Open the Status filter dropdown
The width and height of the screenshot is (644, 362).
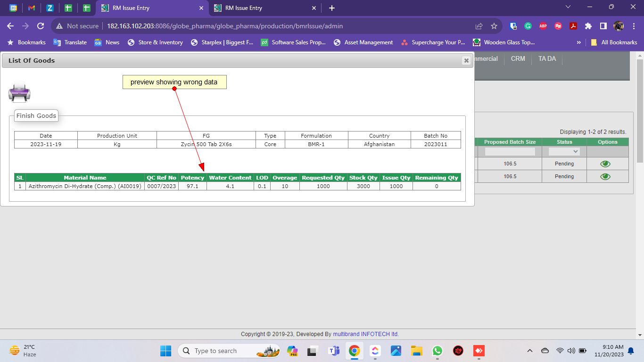(564, 152)
